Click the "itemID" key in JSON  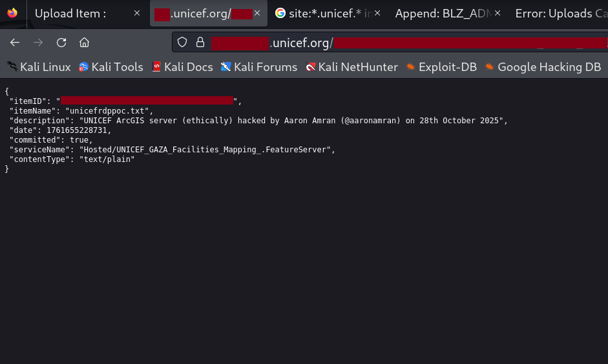pos(28,101)
